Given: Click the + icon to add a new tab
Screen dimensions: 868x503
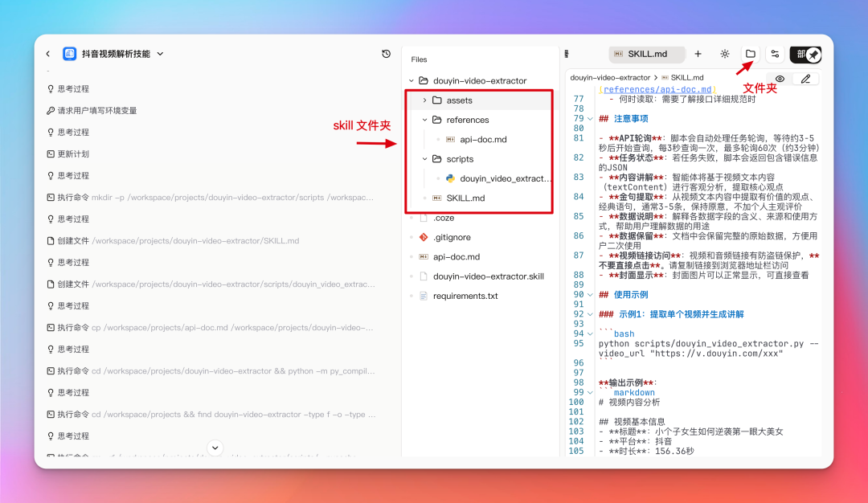Looking at the screenshot, I should pos(698,53).
